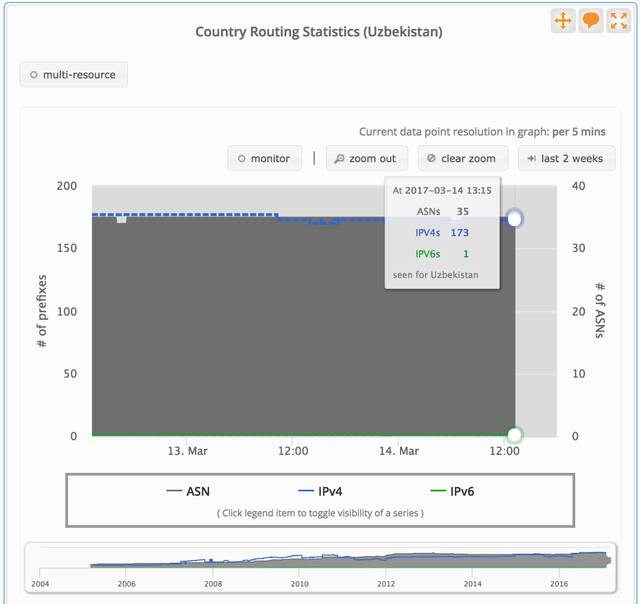The width and height of the screenshot is (640, 604).
Task: Toggle the monitor button
Action: coord(264,158)
